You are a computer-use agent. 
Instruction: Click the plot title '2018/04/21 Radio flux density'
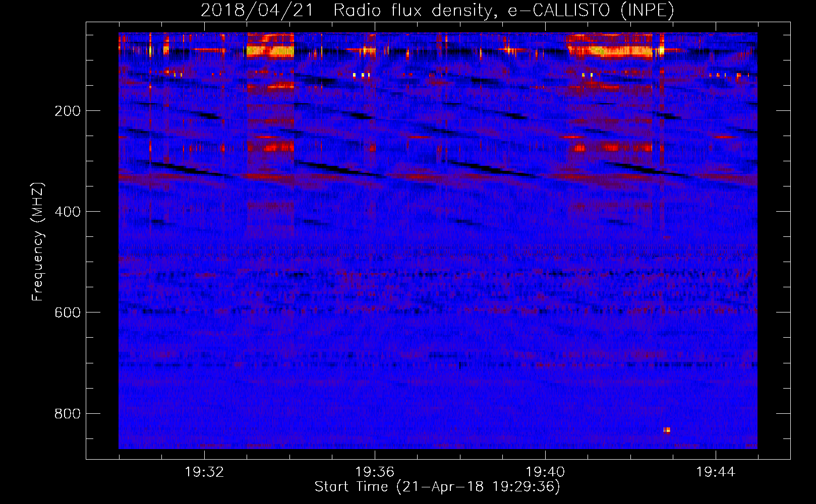click(x=345, y=11)
